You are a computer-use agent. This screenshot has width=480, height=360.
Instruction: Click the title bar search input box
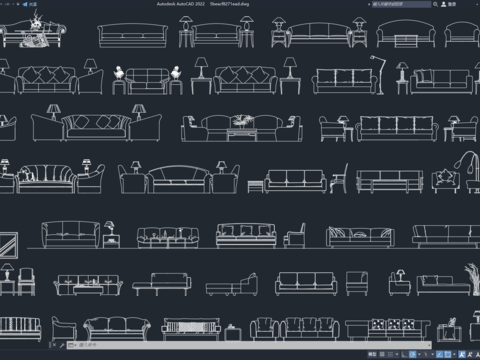coord(401,4)
